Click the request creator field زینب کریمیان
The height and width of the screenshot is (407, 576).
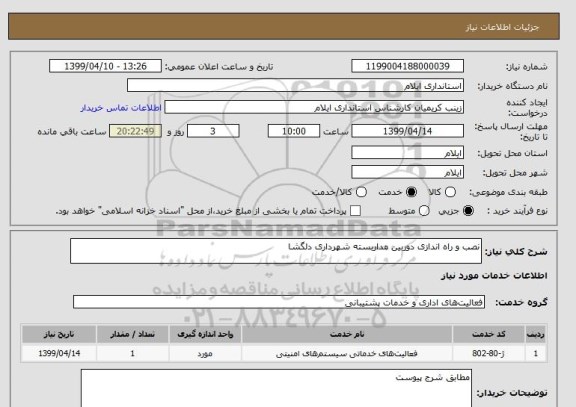pyautogui.click(x=314, y=108)
